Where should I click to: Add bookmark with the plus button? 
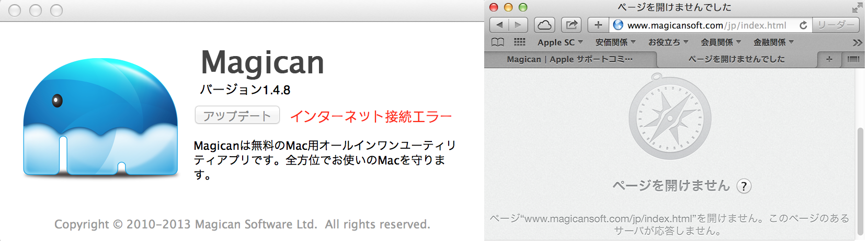[598, 25]
